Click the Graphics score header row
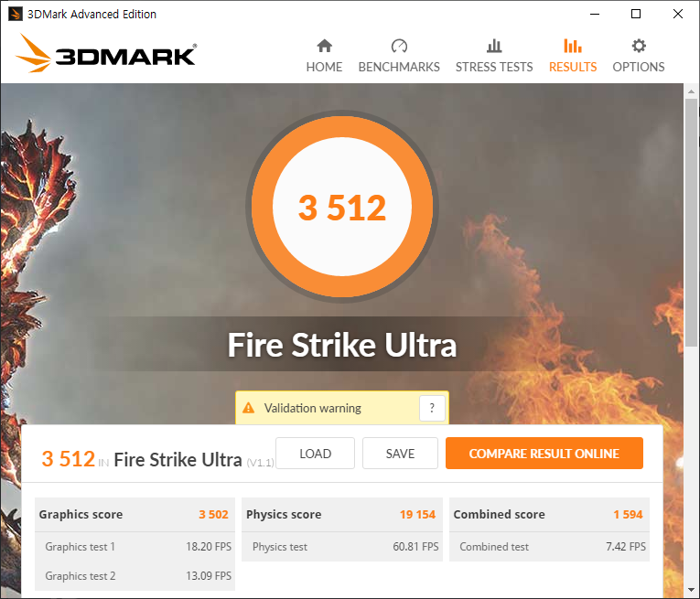The width and height of the screenshot is (700, 599). click(x=135, y=514)
